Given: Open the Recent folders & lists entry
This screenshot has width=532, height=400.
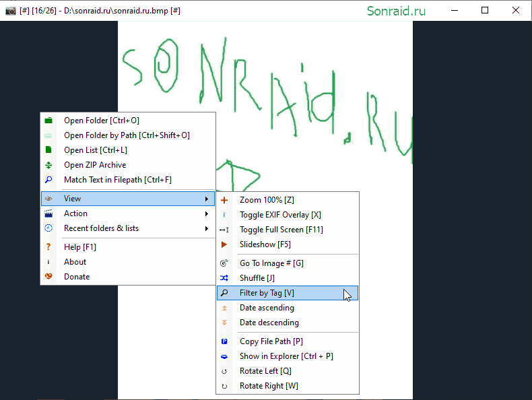Looking at the screenshot, I should (128, 228).
